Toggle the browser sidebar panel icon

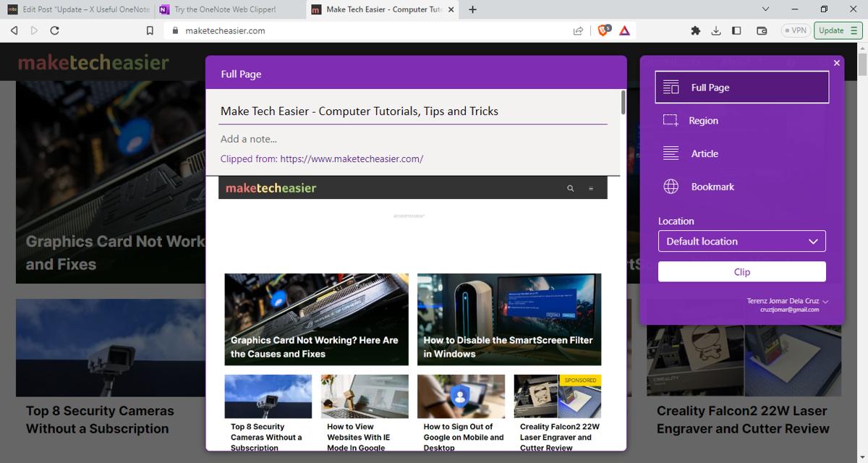[x=738, y=30]
